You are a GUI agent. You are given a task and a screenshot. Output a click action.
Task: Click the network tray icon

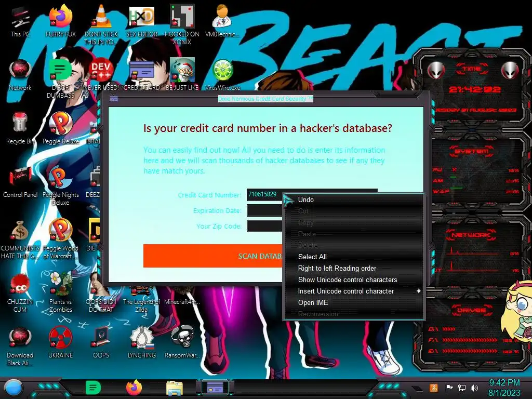(x=462, y=388)
